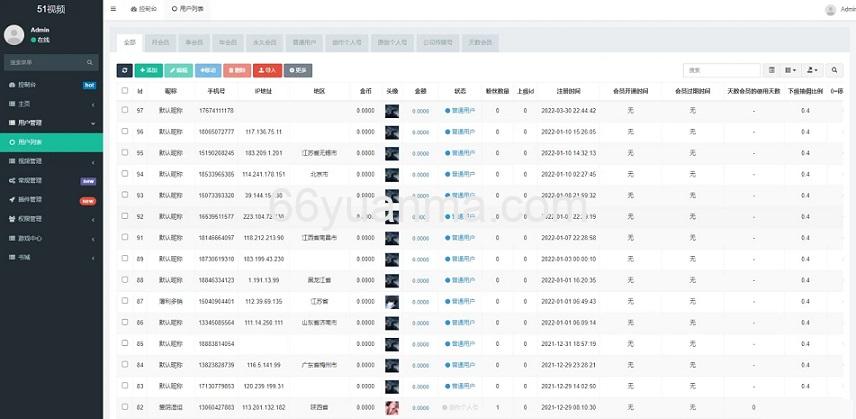856x419 pixels.
Task: Check the row checkbox for ID 94
Action: click(x=124, y=173)
